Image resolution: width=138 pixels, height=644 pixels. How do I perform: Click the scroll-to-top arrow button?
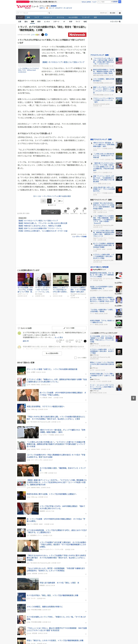(x=133, y=398)
